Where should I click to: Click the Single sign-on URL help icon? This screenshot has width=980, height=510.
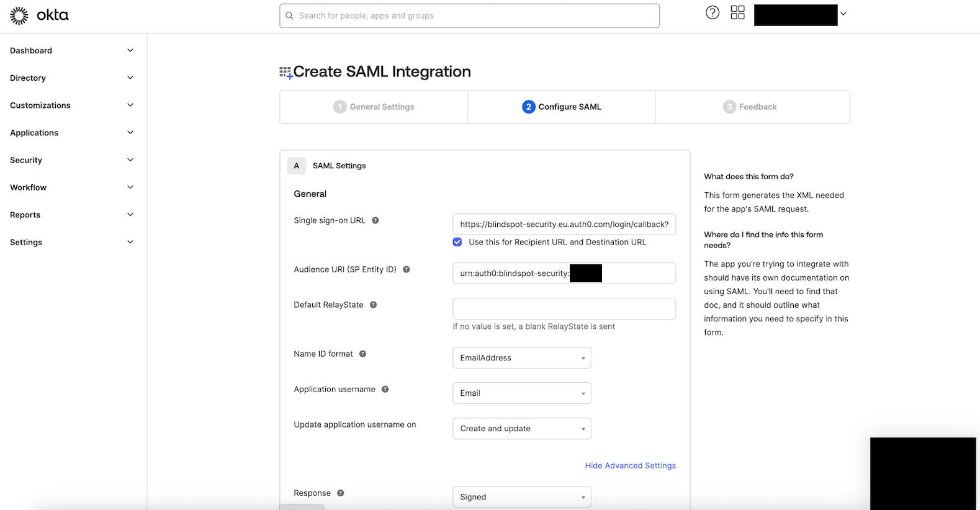[x=375, y=220]
